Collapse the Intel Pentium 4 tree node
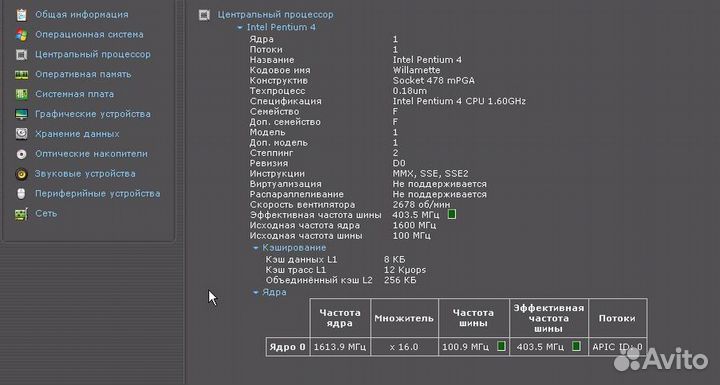The image size is (720, 385). pos(240,28)
